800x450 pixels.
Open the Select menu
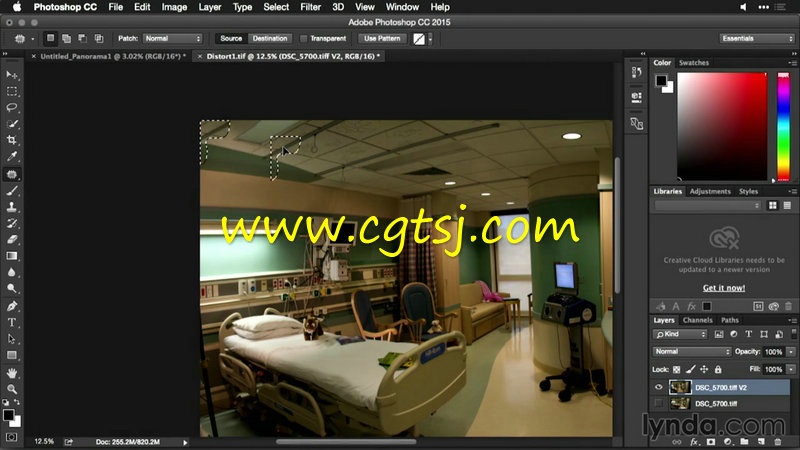pos(276,7)
